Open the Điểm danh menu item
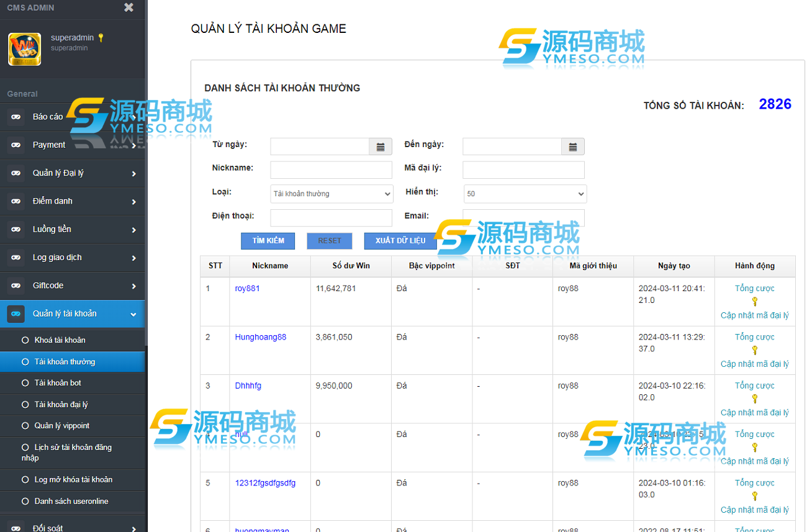This screenshot has width=807, height=532. [x=72, y=201]
